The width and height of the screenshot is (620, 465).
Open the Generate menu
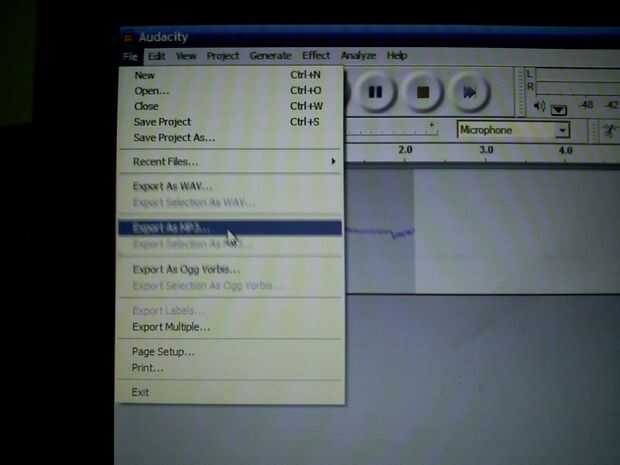pyautogui.click(x=270, y=56)
